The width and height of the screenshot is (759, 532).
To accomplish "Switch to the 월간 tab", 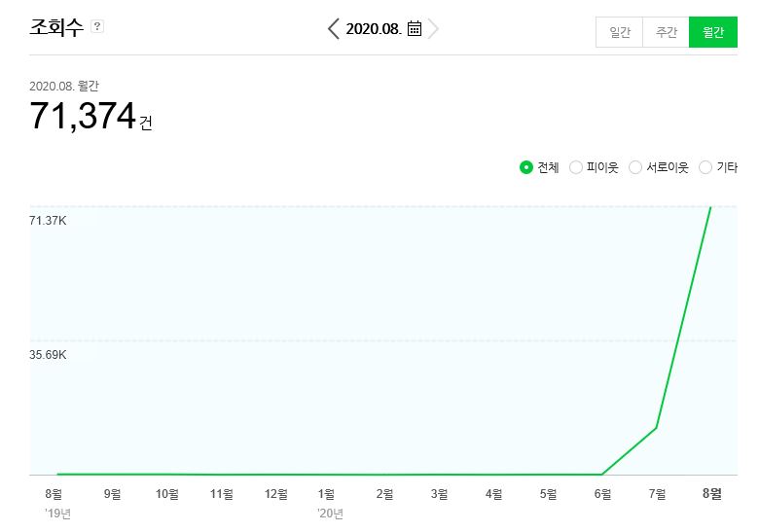I will point(713,32).
